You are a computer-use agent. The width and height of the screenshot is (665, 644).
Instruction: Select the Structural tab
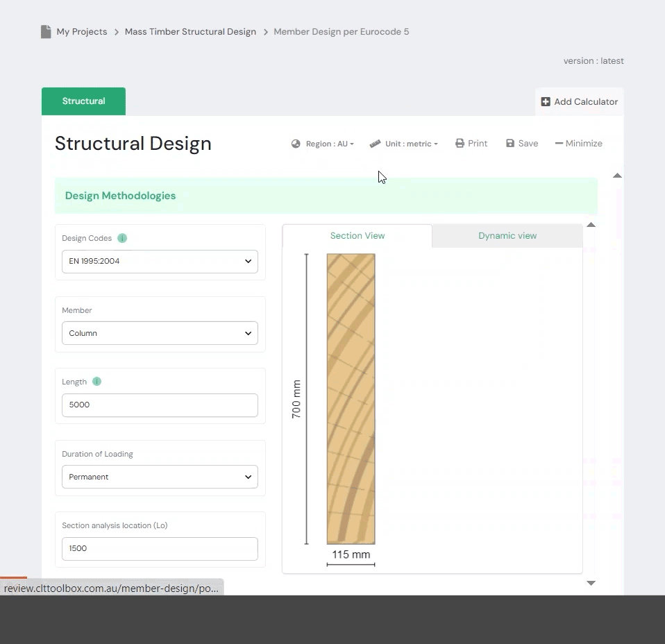(83, 101)
